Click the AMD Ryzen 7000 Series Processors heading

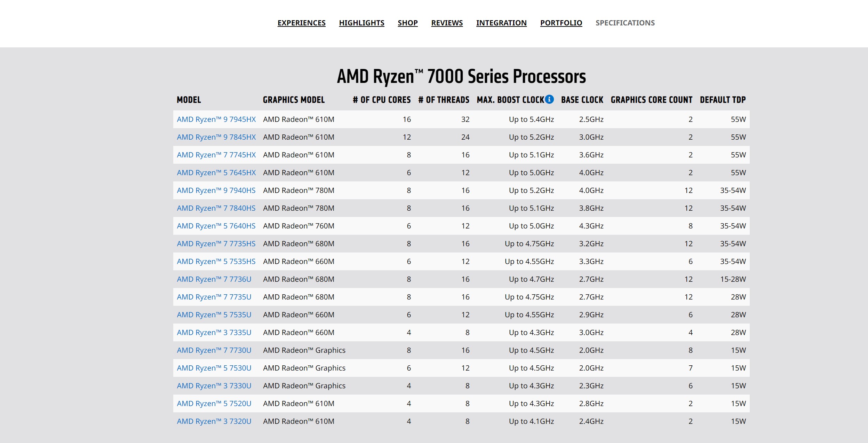[461, 77]
